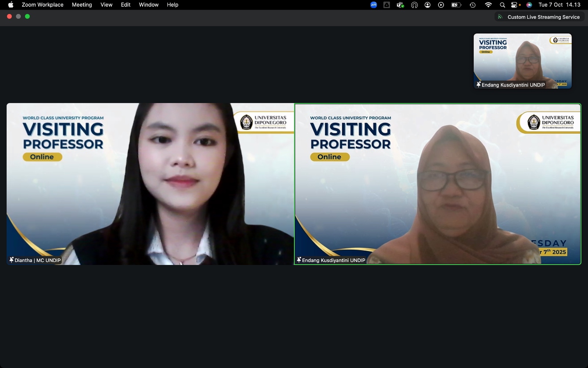
Task: Click the user account icon in the menu bar
Action: 427,5
